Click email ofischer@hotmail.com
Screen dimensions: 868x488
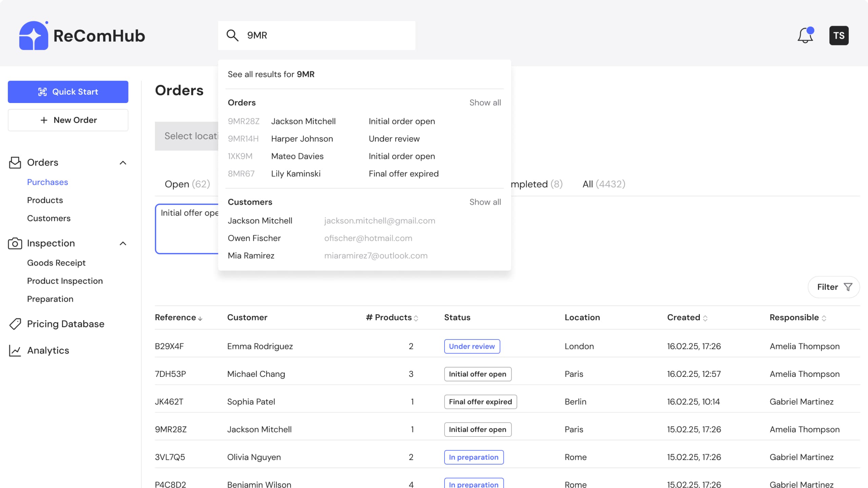368,238
